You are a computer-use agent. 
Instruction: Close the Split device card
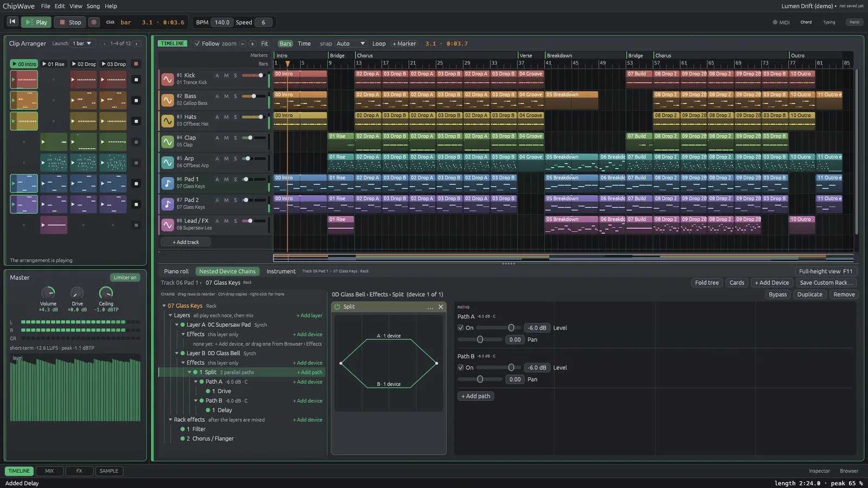[x=441, y=307]
